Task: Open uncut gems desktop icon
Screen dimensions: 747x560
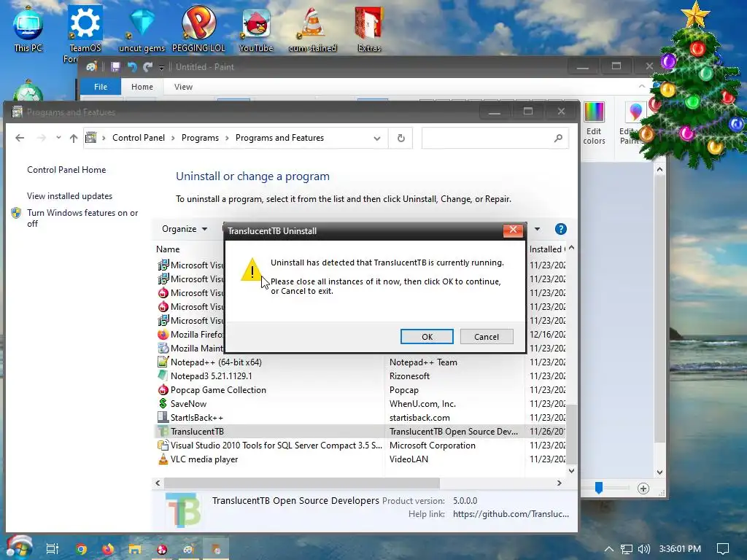Action: (142, 29)
